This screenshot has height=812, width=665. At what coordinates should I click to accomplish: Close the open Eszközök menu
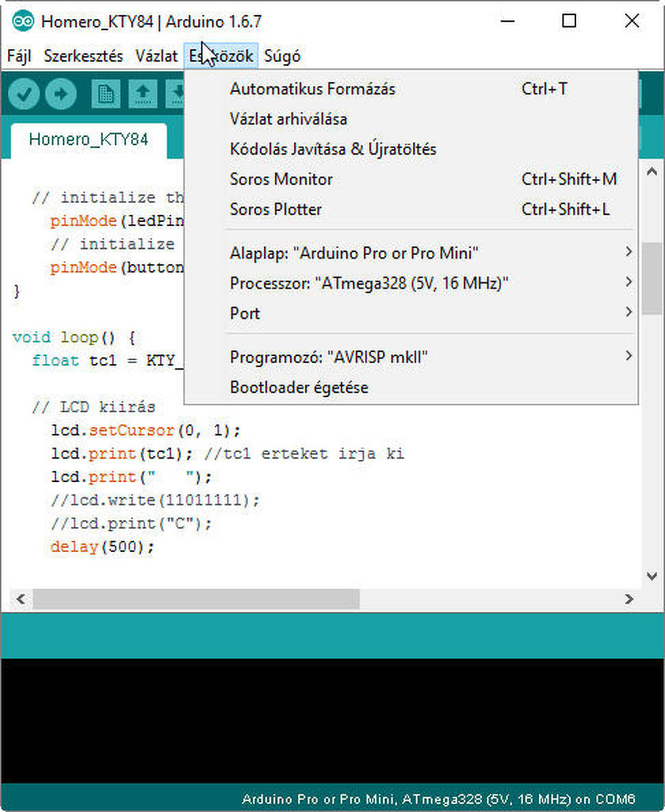(221, 56)
